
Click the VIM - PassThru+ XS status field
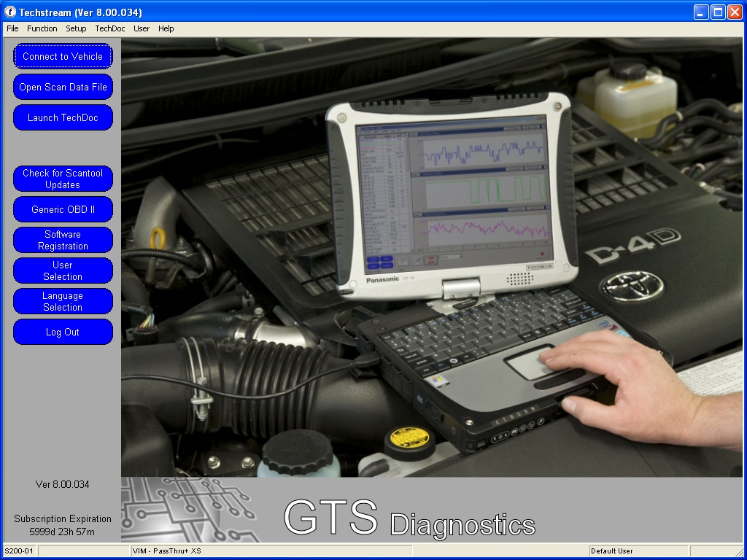(270, 551)
